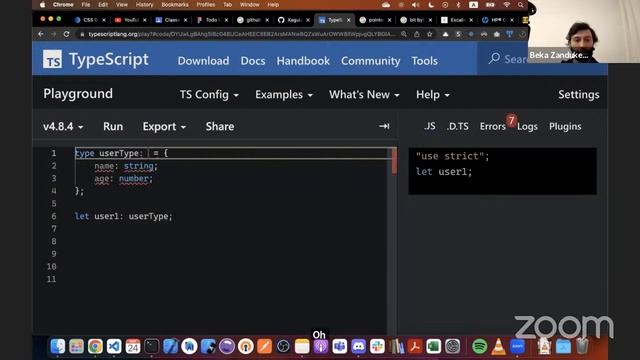Click the Spotlight search icon in menu bar

click(x=520, y=5)
